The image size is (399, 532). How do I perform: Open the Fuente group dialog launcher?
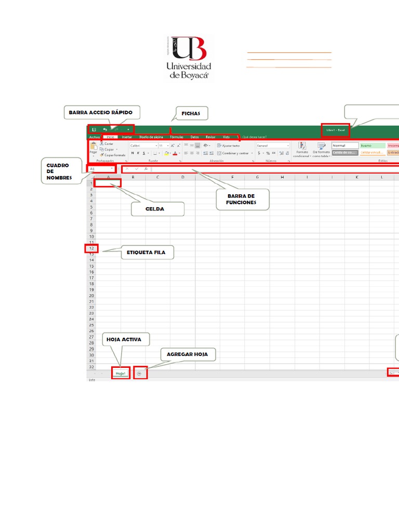tap(180, 161)
